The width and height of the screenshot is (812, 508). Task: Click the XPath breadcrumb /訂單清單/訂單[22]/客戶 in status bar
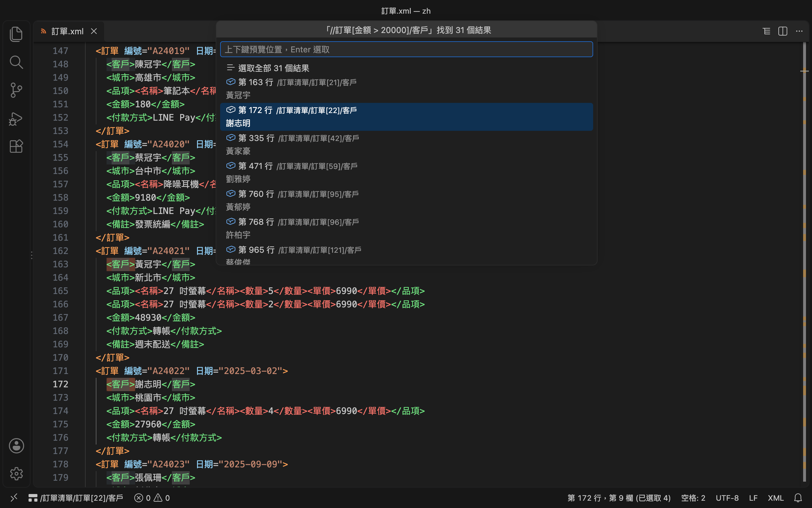[x=76, y=498]
